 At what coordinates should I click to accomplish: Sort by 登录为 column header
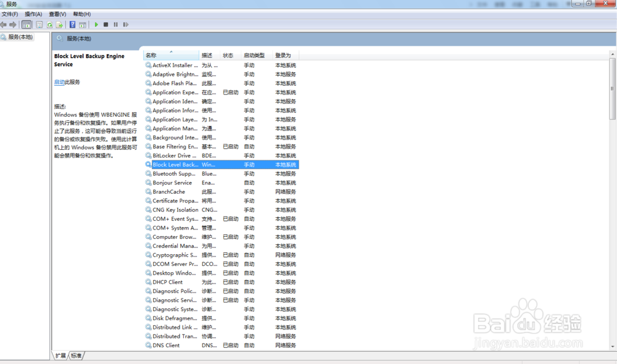pos(285,56)
